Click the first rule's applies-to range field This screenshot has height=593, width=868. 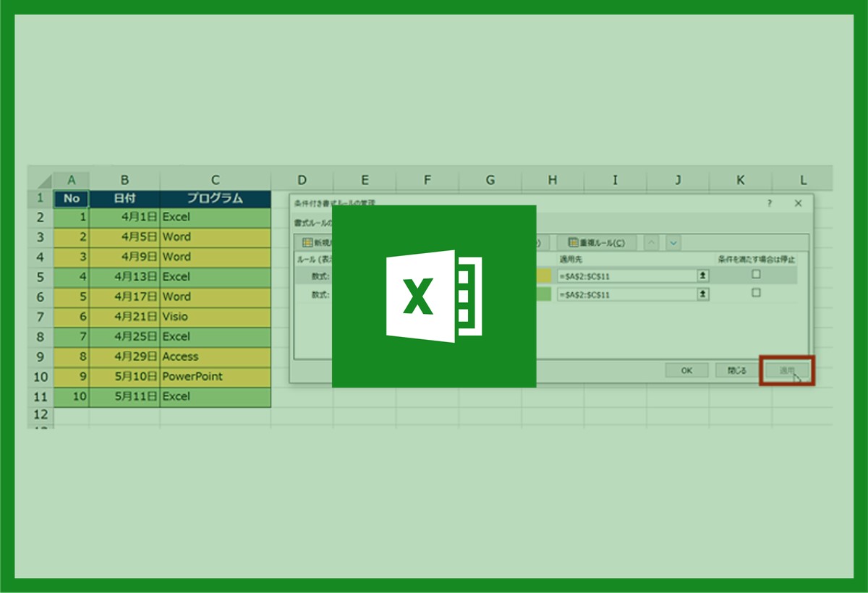[625, 276]
